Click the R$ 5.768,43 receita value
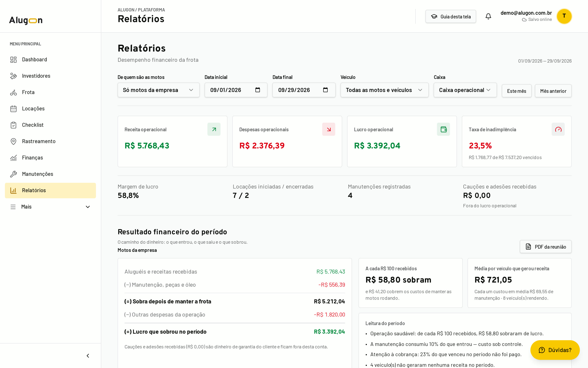This screenshot has height=368, width=588. pyautogui.click(x=147, y=146)
